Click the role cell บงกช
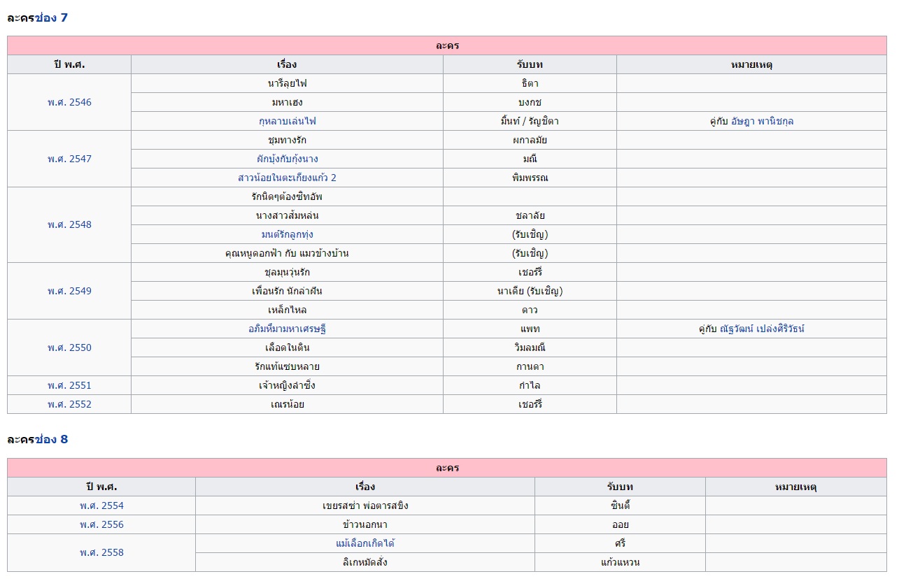Viewport: 899px width, 588px height. (x=530, y=102)
